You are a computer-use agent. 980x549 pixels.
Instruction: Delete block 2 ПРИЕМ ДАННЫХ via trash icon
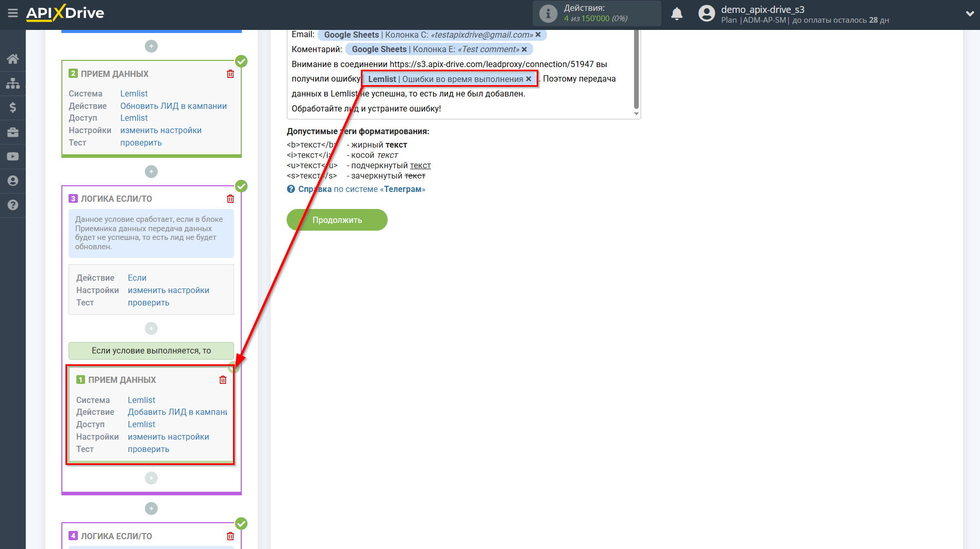230,74
